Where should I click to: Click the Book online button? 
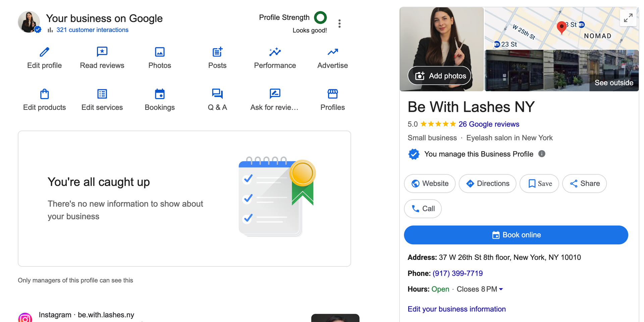516,235
